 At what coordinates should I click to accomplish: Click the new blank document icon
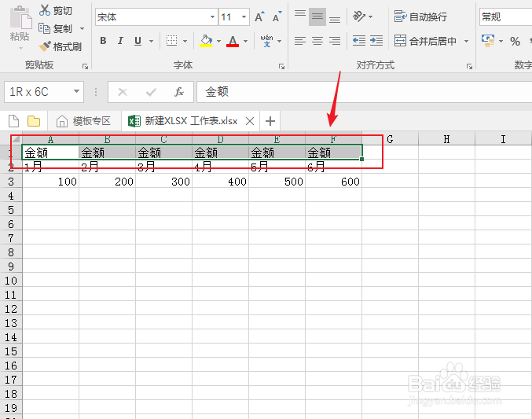coord(13,121)
